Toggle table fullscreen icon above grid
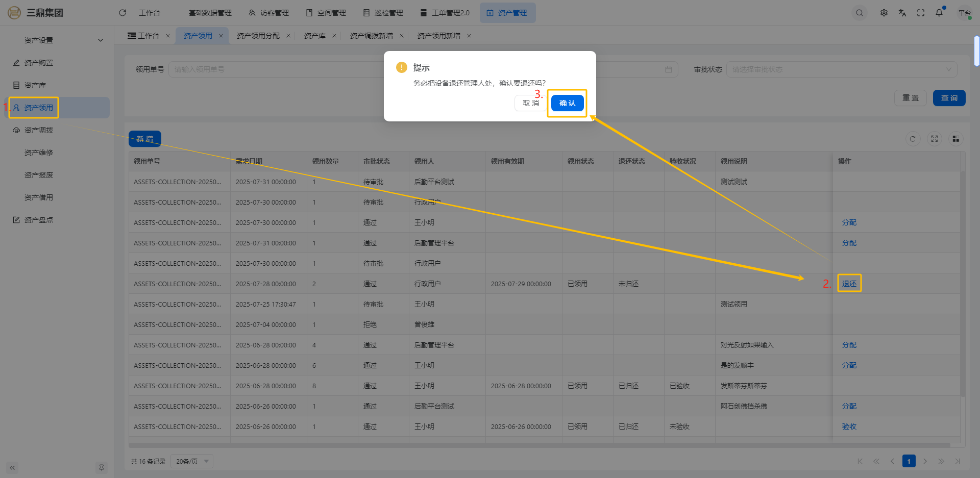This screenshot has height=478, width=980. click(x=934, y=139)
